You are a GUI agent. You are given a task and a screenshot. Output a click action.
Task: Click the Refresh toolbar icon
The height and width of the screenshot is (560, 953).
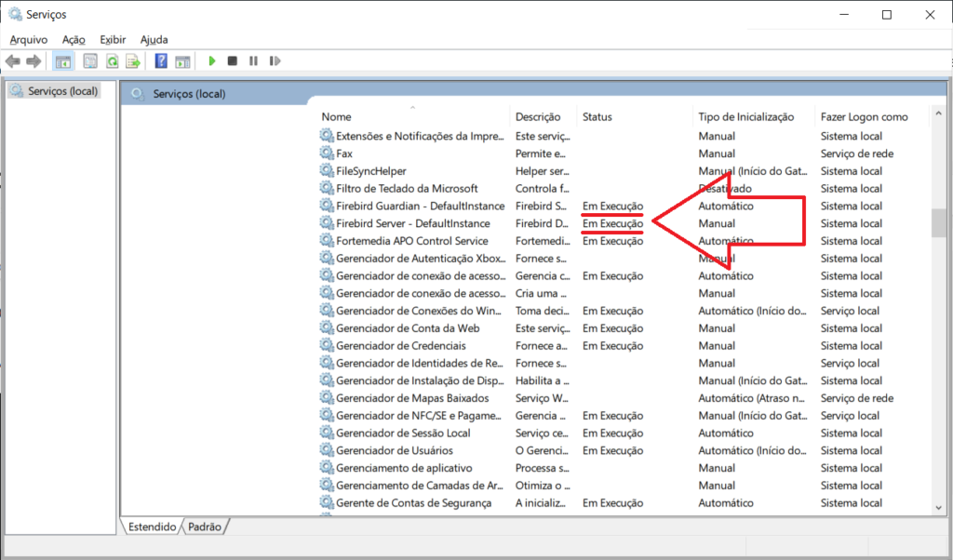(112, 61)
